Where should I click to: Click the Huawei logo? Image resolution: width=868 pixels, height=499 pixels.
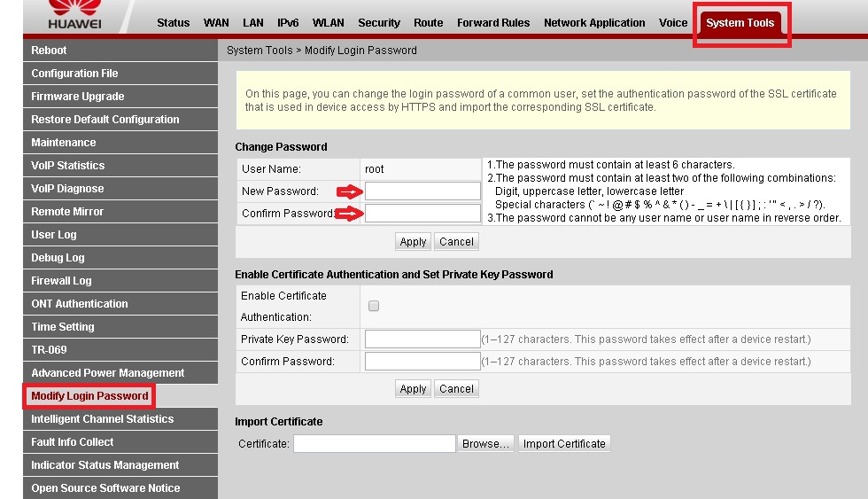pyautogui.click(x=74, y=17)
